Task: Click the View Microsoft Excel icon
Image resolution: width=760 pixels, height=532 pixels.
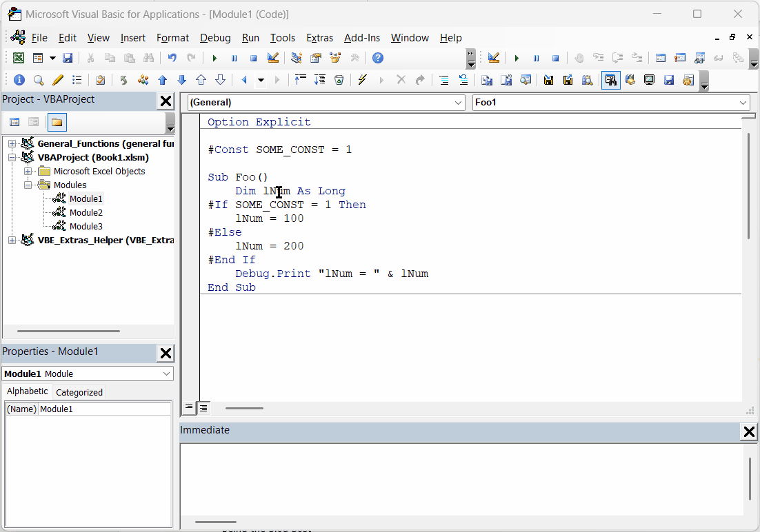Action: [19, 58]
